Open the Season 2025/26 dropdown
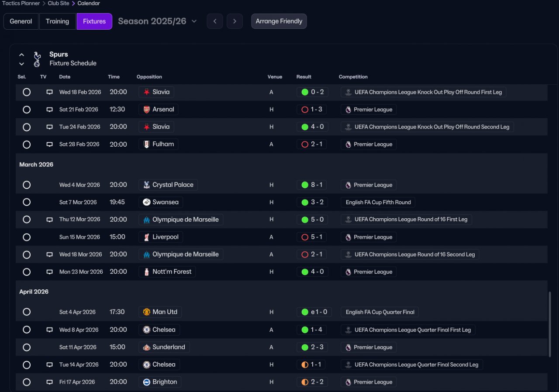This screenshot has height=392, width=559. (x=157, y=21)
